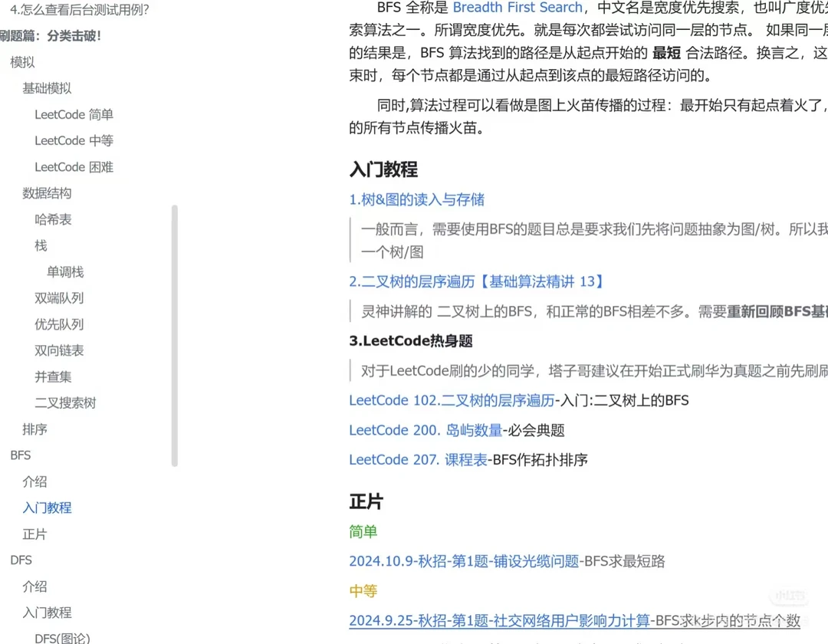
Task: Click the 入门教程 content heading
Action: [383, 169]
